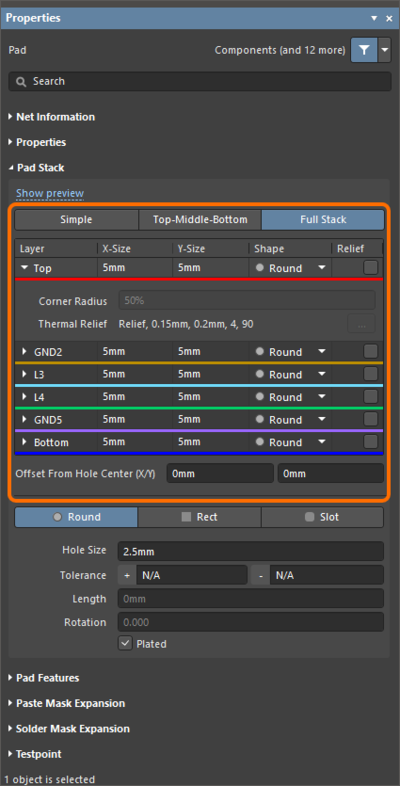Click the Y-Size column header
This screenshot has height=786, width=400.
pos(211,249)
